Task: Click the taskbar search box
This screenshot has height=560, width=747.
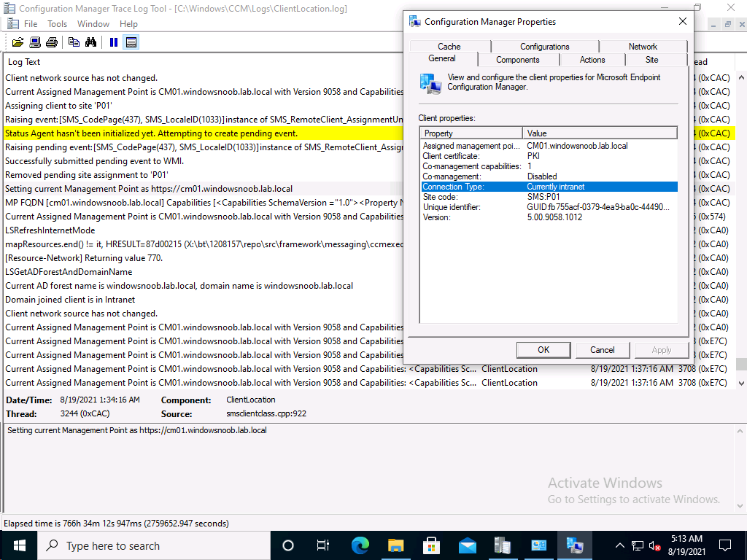Action: [153, 545]
